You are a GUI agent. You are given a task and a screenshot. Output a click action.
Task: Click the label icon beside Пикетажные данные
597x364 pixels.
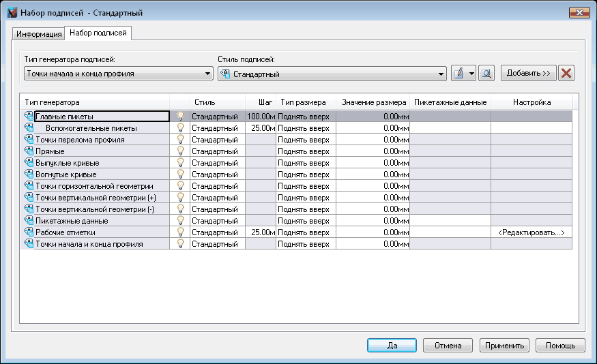(29, 221)
